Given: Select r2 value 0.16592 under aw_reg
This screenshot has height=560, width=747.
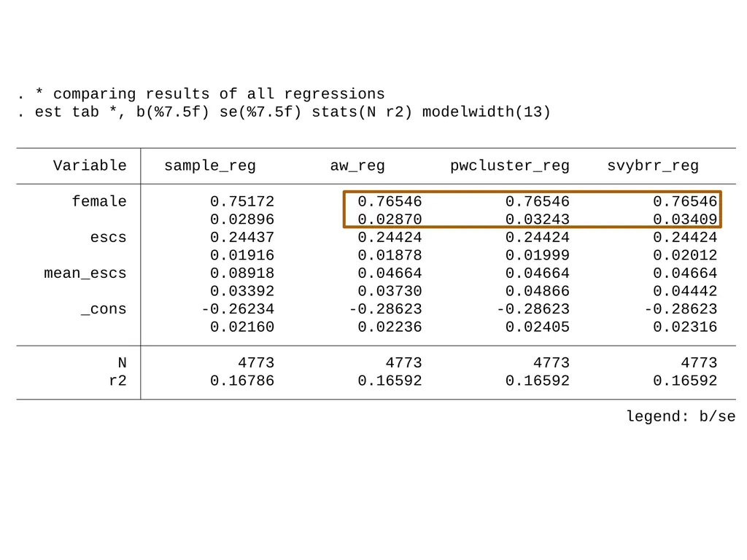Looking at the screenshot, I should [390, 381].
